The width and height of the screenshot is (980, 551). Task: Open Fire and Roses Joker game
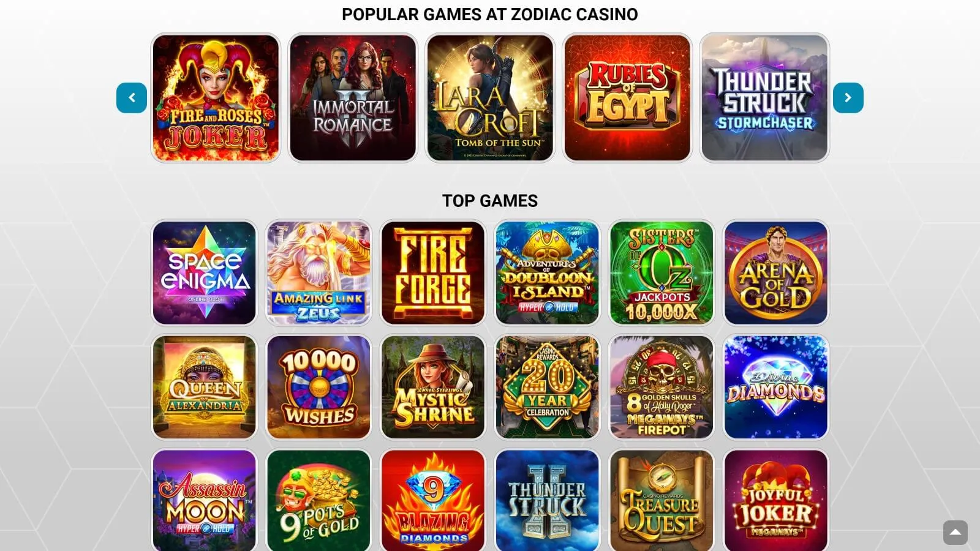coord(216,98)
